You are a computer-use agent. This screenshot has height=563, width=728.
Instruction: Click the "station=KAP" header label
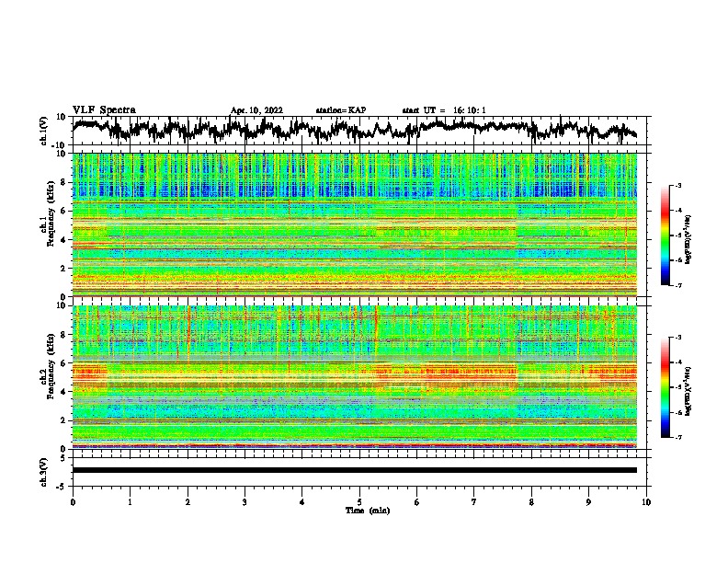point(341,110)
